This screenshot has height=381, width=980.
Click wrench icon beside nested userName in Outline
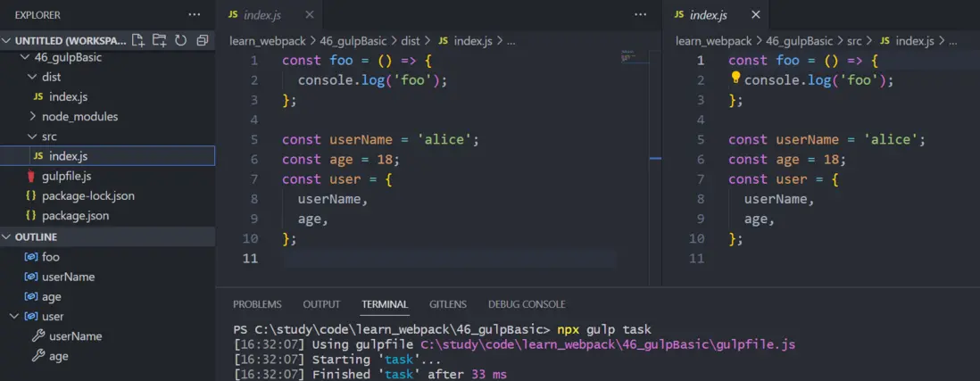point(38,336)
